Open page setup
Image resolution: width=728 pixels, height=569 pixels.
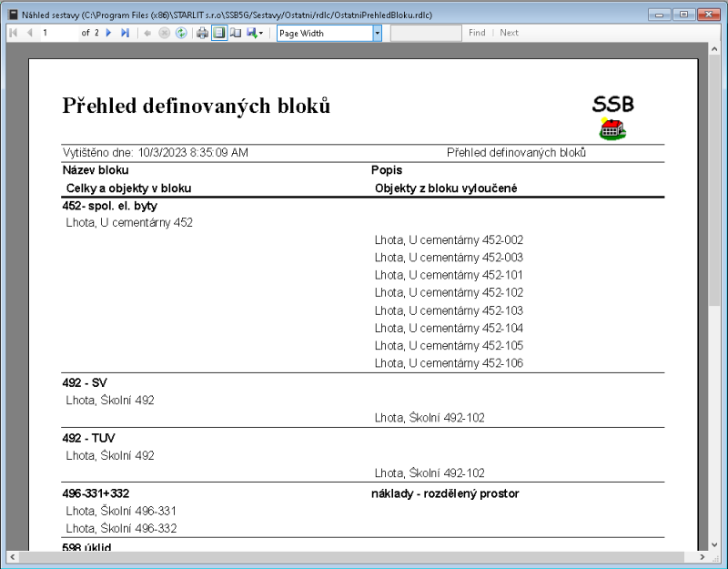[x=235, y=33]
